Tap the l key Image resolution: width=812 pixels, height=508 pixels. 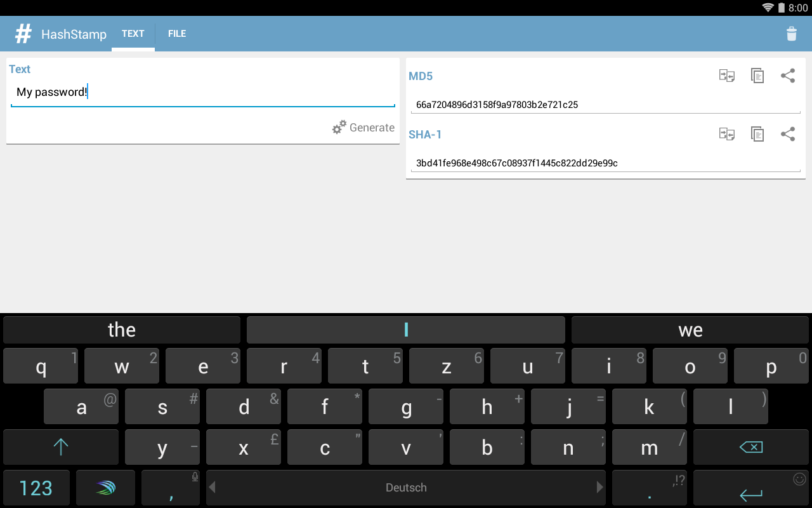point(731,406)
